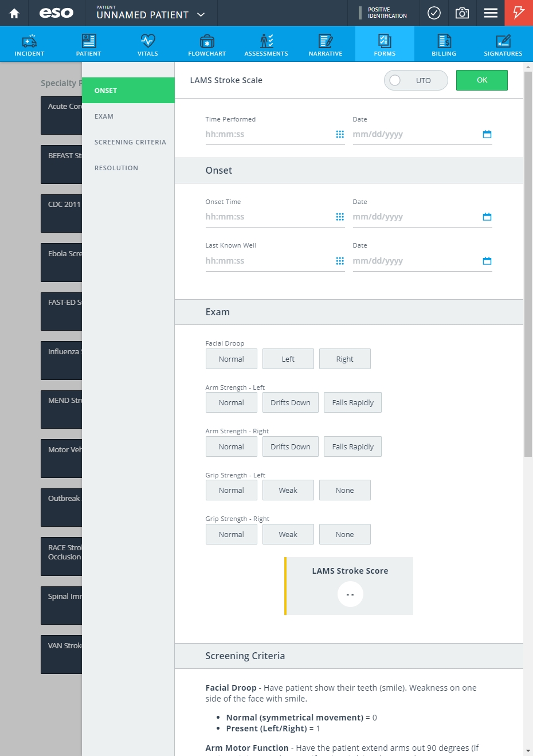
Task: Open the Onset Time date calendar icon
Action: coord(487,217)
